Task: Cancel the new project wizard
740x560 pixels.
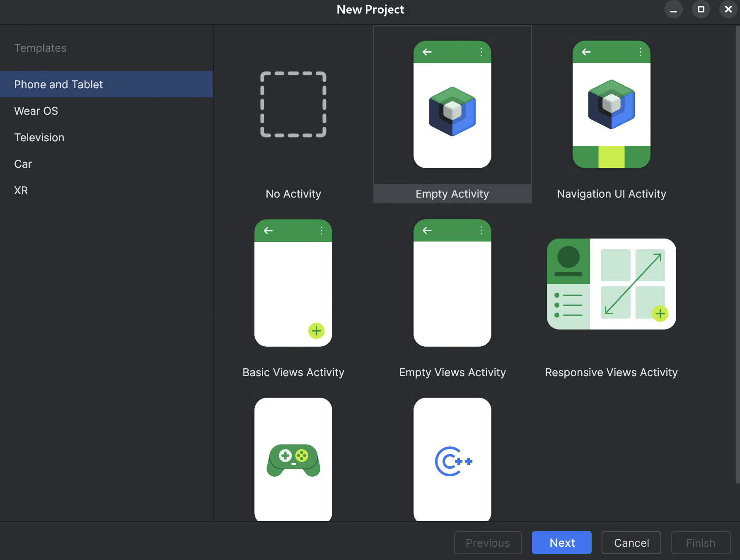Action: [x=631, y=543]
